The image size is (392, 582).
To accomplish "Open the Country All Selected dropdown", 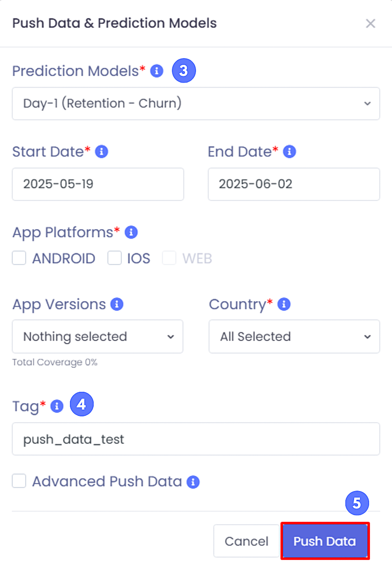I will (294, 336).
